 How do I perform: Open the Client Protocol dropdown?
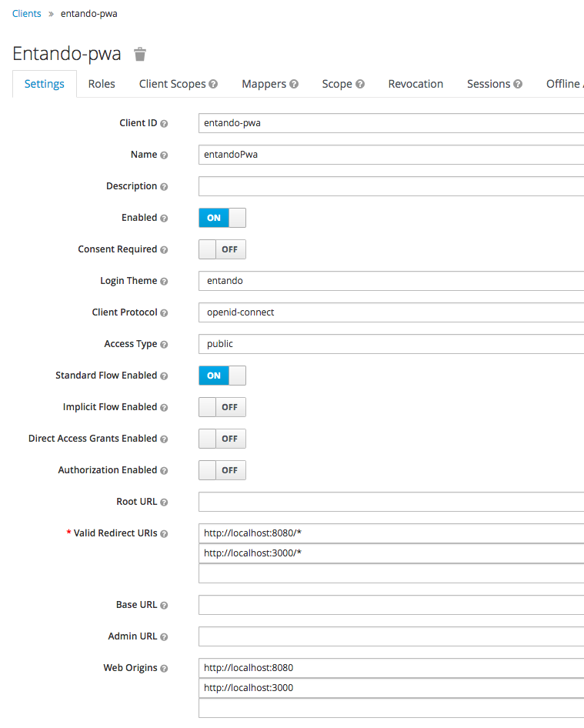[392, 312]
